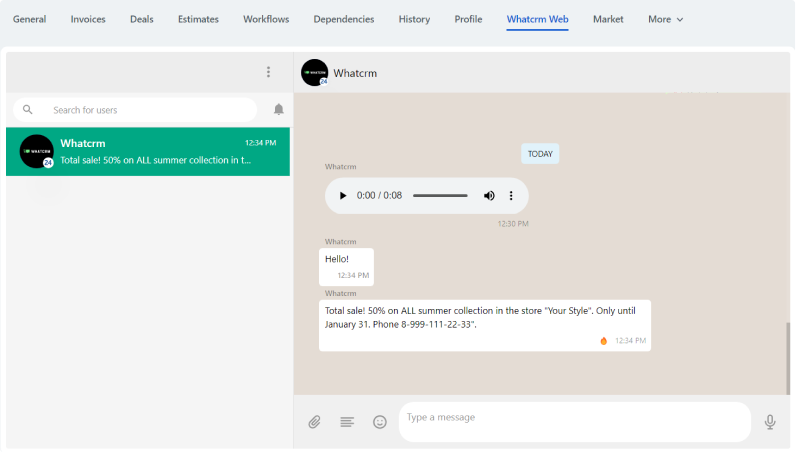
Task: Go to the Market tab
Action: [x=608, y=19]
